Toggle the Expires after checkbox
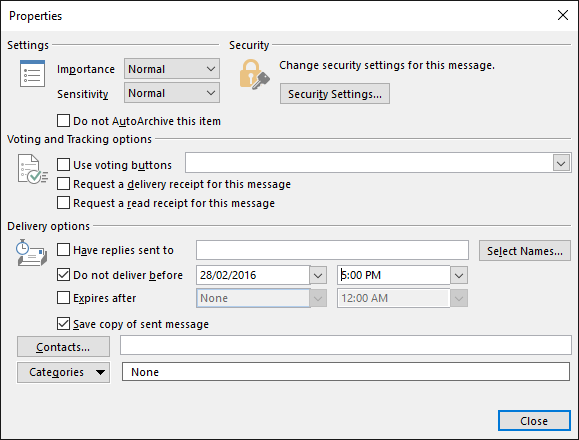This screenshot has height=440, width=579. [63, 298]
